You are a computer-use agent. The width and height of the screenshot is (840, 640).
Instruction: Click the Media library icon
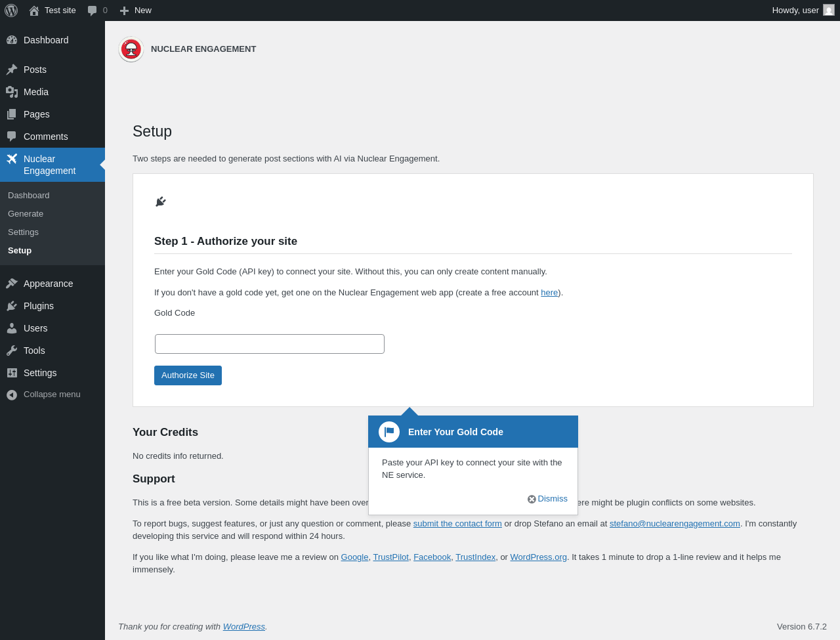[12, 92]
